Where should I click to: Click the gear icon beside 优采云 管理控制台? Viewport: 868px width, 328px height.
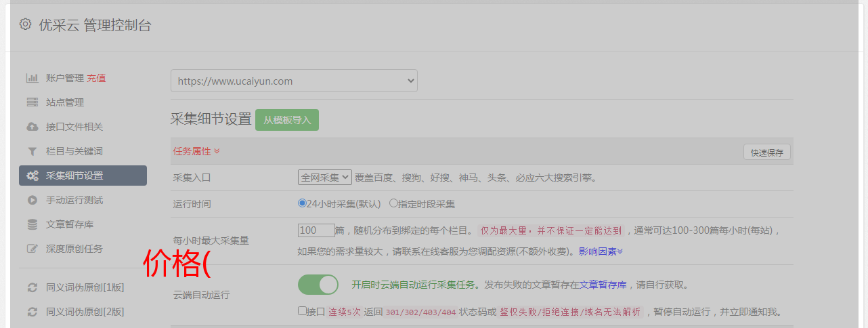25,24
